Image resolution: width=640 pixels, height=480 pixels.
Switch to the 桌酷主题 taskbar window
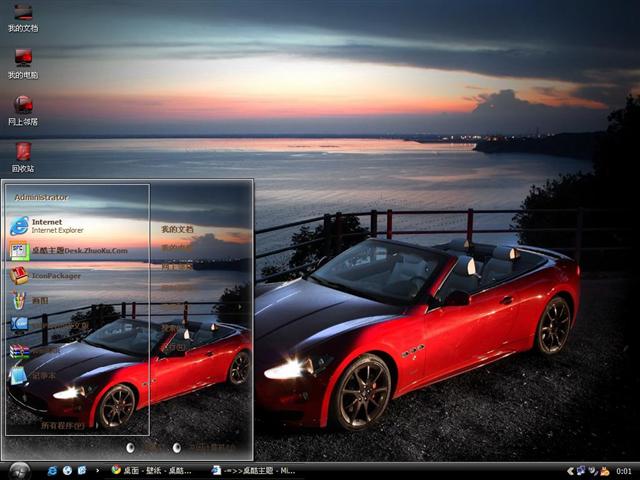pos(255,470)
